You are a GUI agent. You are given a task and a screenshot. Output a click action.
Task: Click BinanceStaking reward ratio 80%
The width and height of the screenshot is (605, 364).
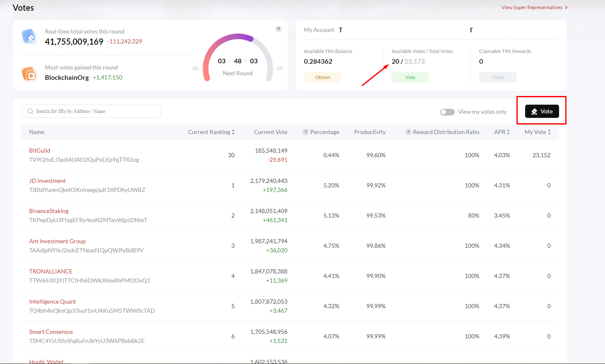click(474, 216)
